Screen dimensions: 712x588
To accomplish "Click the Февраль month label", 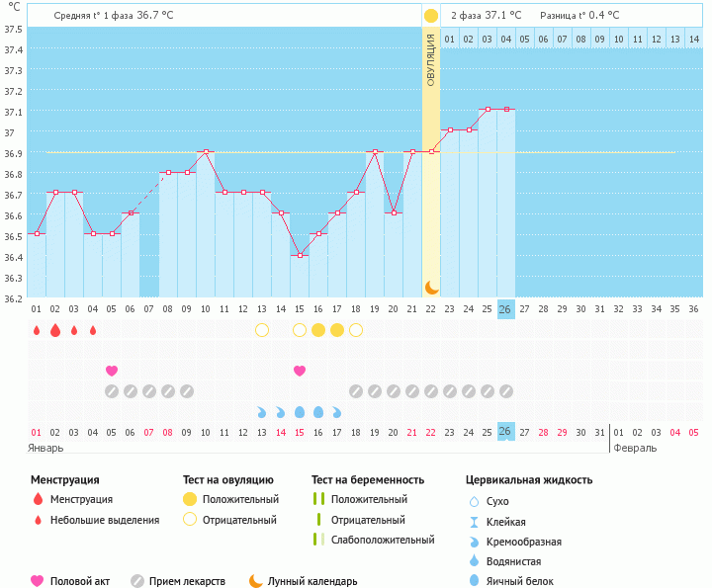I will (x=635, y=448).
